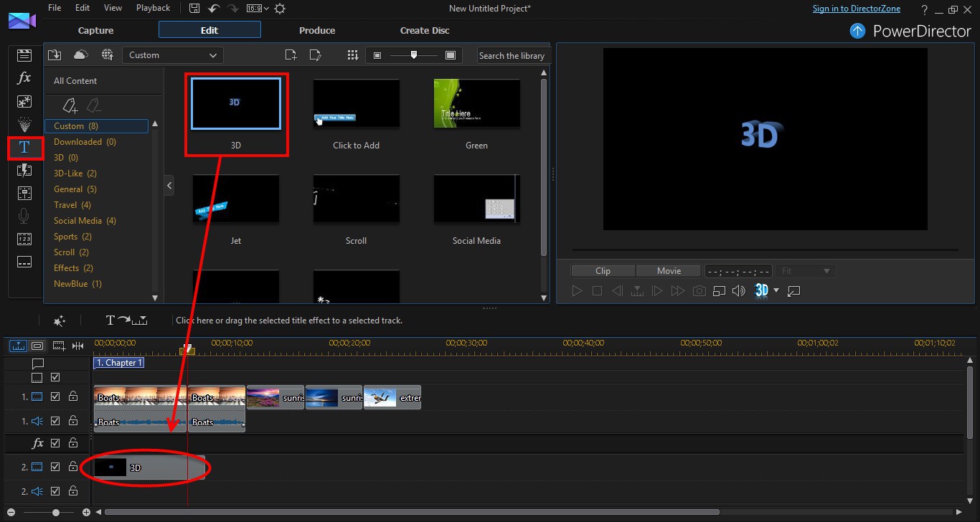Lock video track 1
The height and width of the screenshot is (522, 980).
[72, 397]
